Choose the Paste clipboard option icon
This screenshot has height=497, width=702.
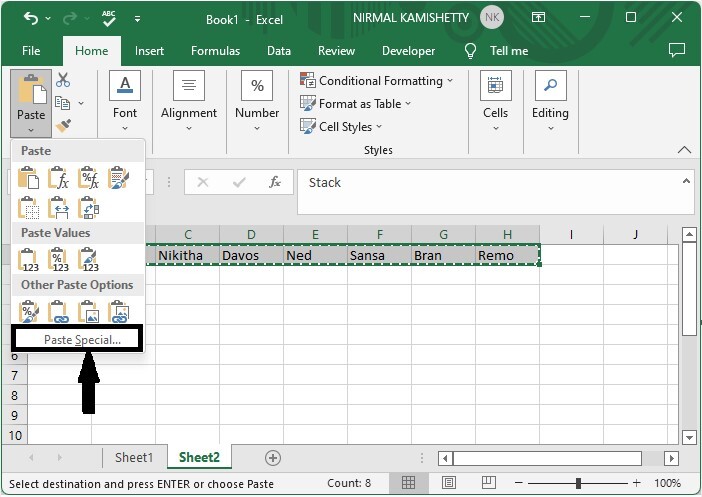tap(28, 178)
